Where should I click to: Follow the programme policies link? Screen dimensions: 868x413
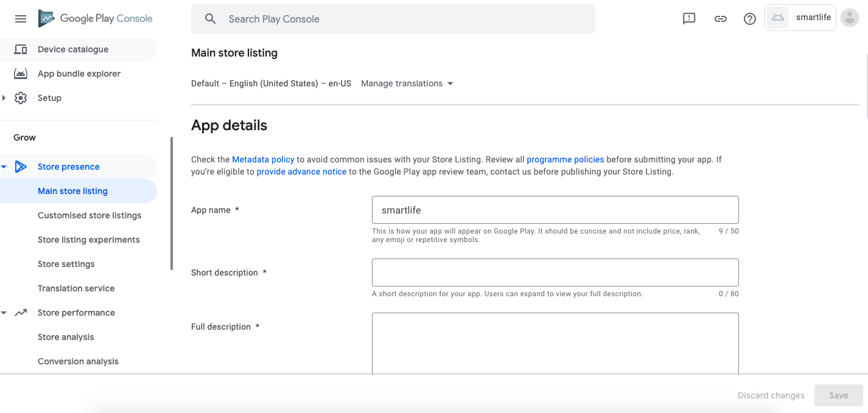click(x=565, y=159)
